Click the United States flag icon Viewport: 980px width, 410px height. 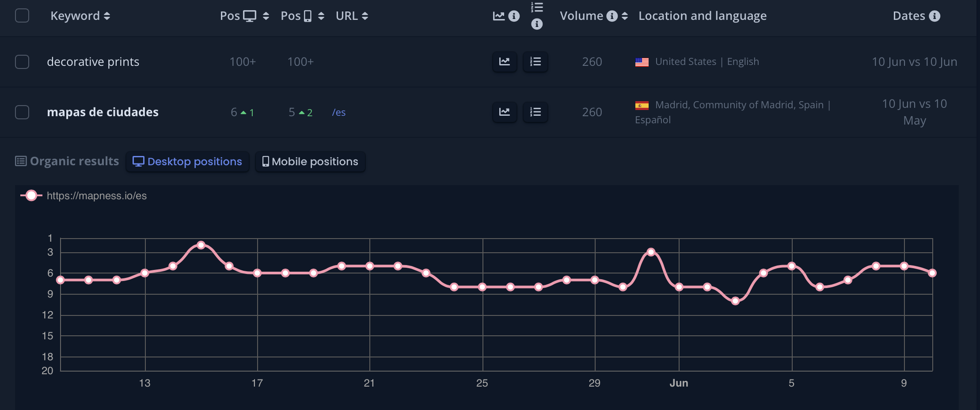[642, 62]
